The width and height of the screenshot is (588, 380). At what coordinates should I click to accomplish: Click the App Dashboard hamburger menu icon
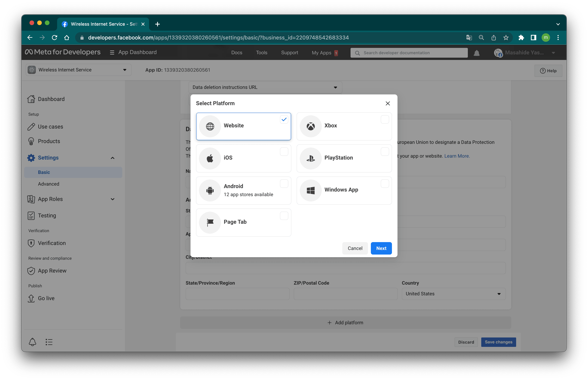[112, 52]
